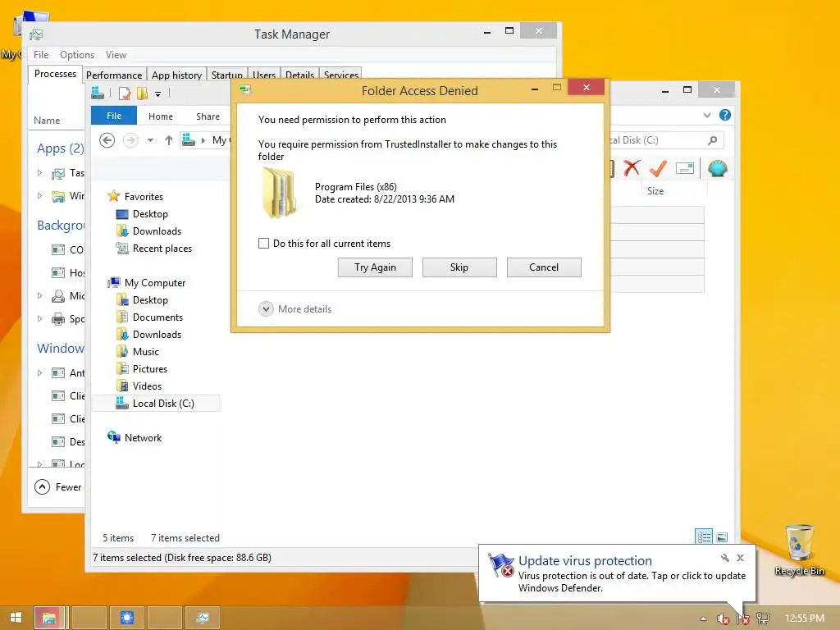Open Update virus protection notification
Image resolution: width=840 pixels, height=630 pixels.
click(x=617, y=573)
